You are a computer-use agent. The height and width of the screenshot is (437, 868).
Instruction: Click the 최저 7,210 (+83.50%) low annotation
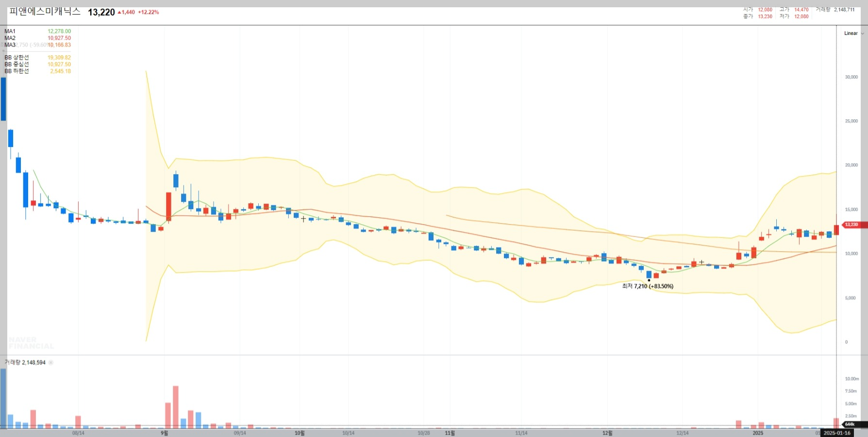(648, 286)
